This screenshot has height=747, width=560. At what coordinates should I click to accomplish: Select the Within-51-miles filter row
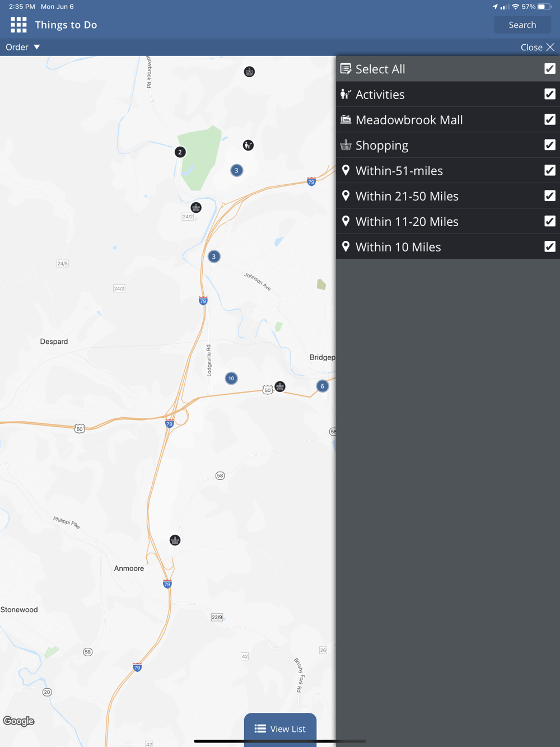pos(448,170)
